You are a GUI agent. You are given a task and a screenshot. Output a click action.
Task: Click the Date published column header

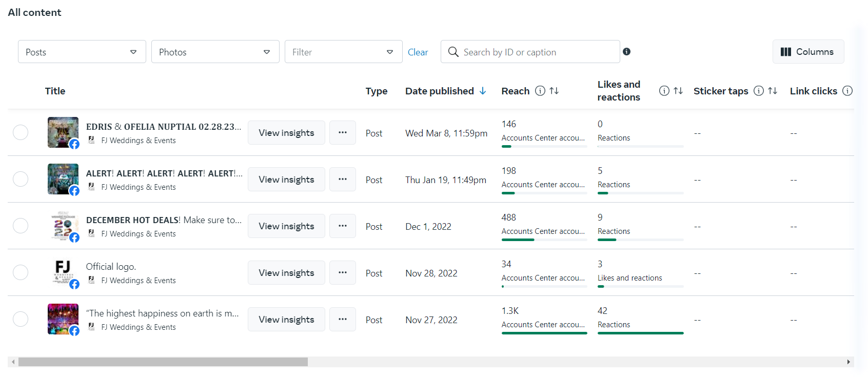coord(440,91)
